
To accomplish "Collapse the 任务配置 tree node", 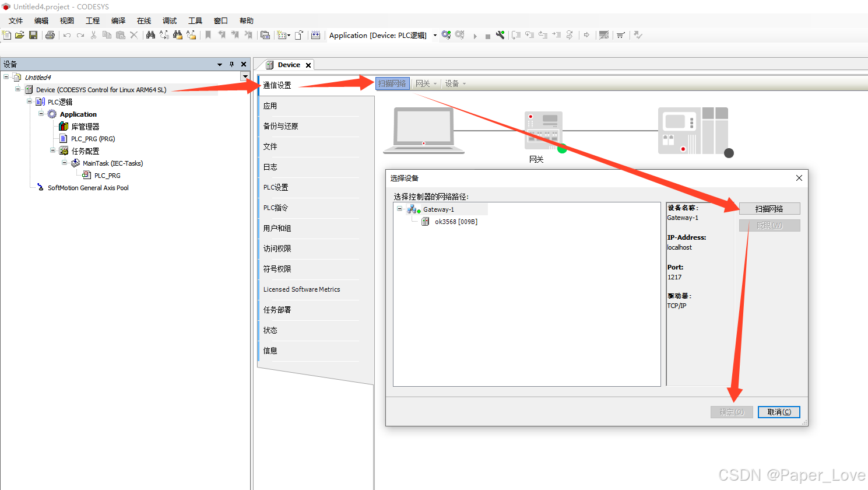I will 53,150.
